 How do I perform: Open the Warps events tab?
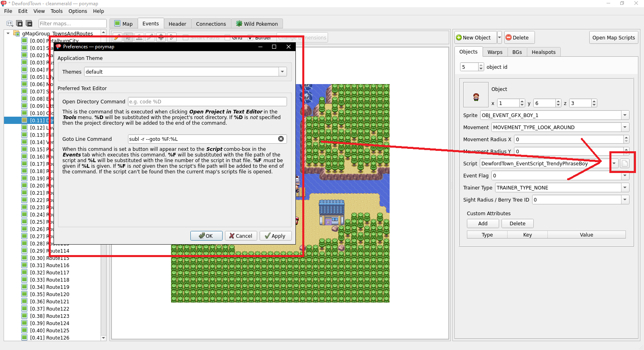(x=495, y=52)
